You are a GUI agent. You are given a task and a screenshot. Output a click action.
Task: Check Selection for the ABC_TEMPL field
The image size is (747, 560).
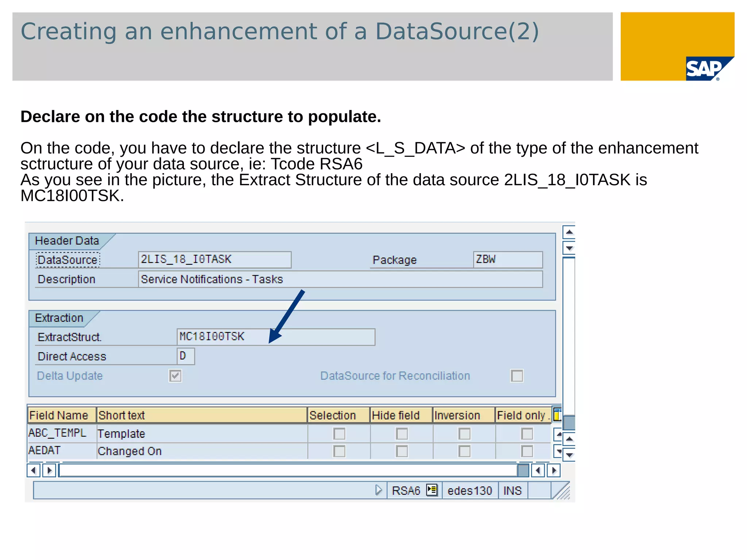tap(339, 434)
